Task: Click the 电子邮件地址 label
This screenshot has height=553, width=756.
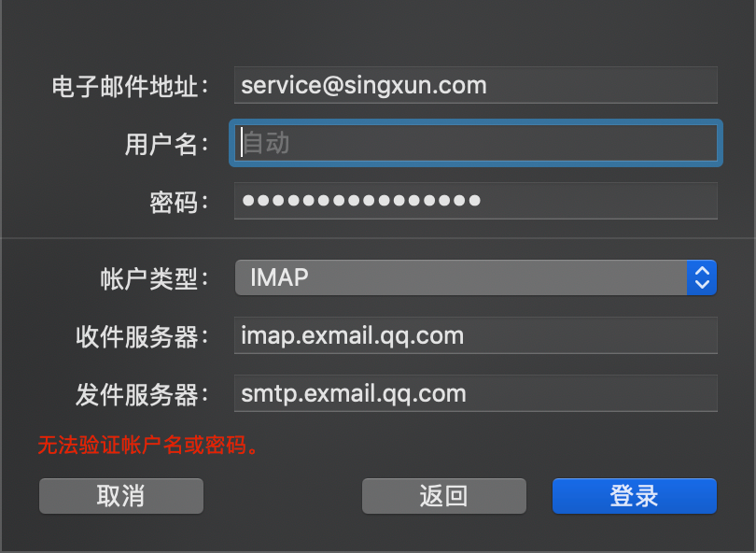Action: pyautogui.click(x=130, y=87)
